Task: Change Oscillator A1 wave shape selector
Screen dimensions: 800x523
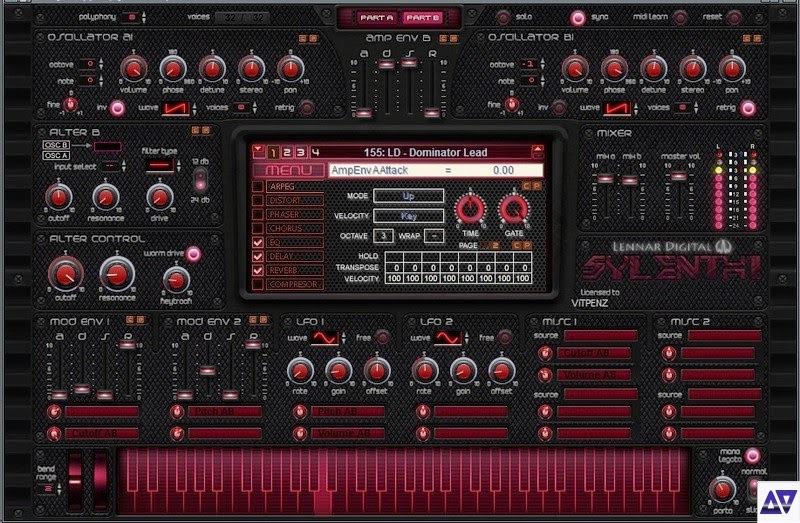Action: (x=177, y=108)
